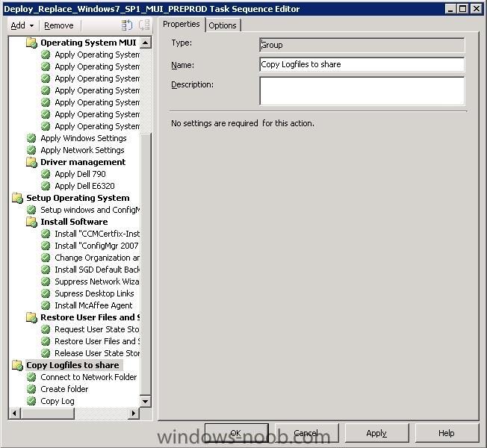Click into the Description text box

[x=362, y=91]
